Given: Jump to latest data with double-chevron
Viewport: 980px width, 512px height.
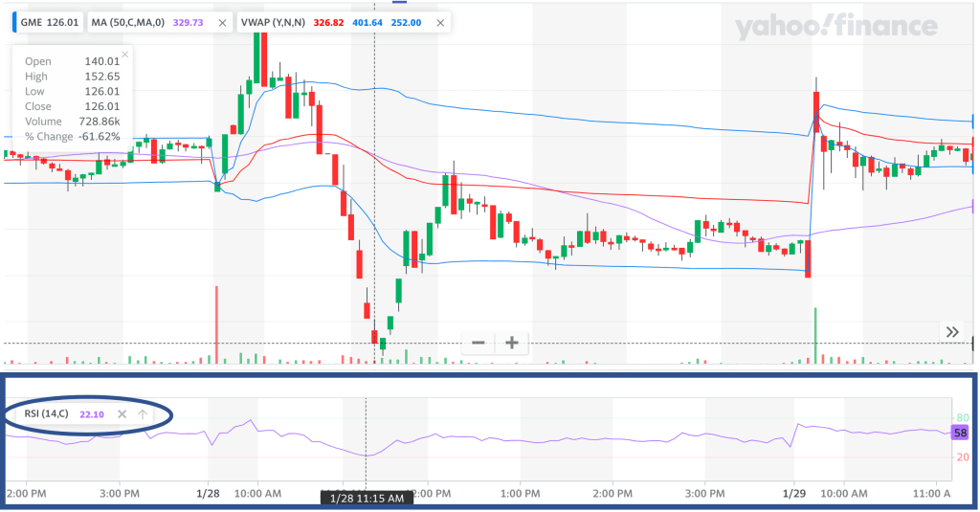Looking at the screenshot, I should point(952,332).
